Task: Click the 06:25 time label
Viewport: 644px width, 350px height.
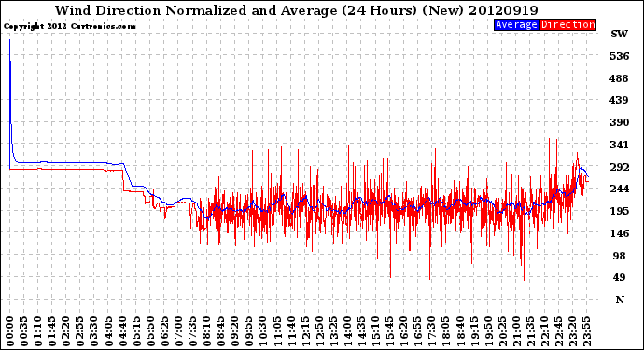Action: [164, 331]
